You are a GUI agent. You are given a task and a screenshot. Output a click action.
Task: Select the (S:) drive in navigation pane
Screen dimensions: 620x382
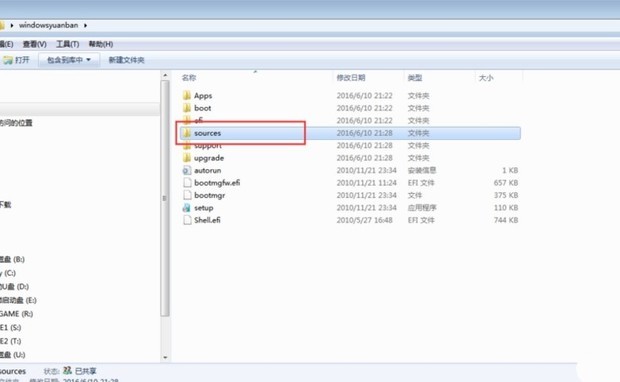coord(11,327)
